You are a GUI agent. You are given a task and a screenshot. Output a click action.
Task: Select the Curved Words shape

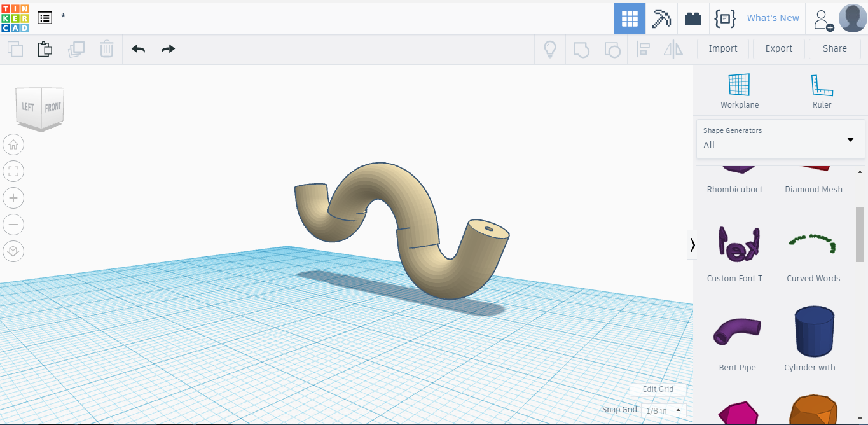[813, 253]
